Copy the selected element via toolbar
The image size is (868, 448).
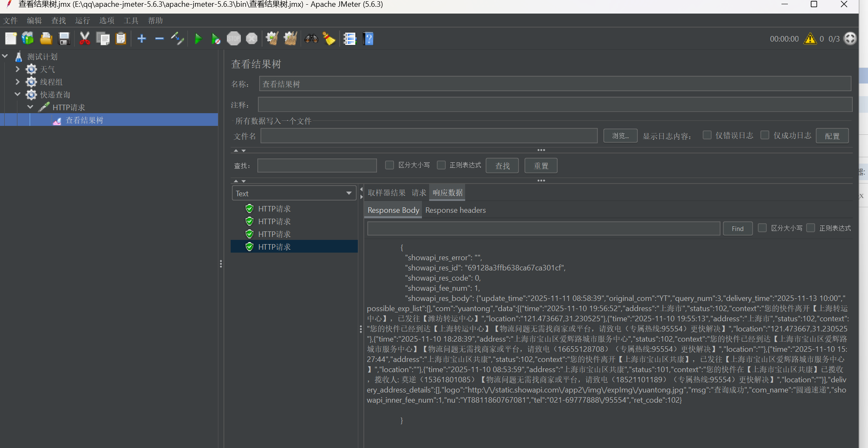[x=103, y=39]
